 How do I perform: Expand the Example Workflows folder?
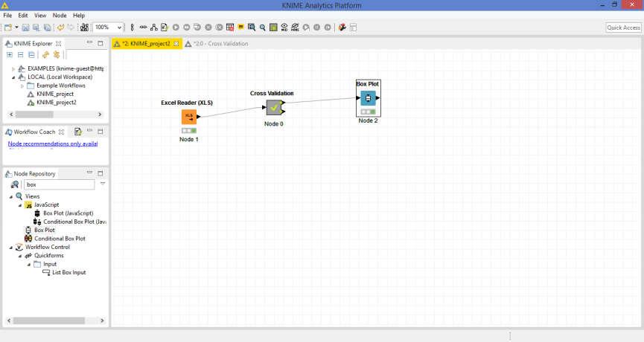coord(22,85)
